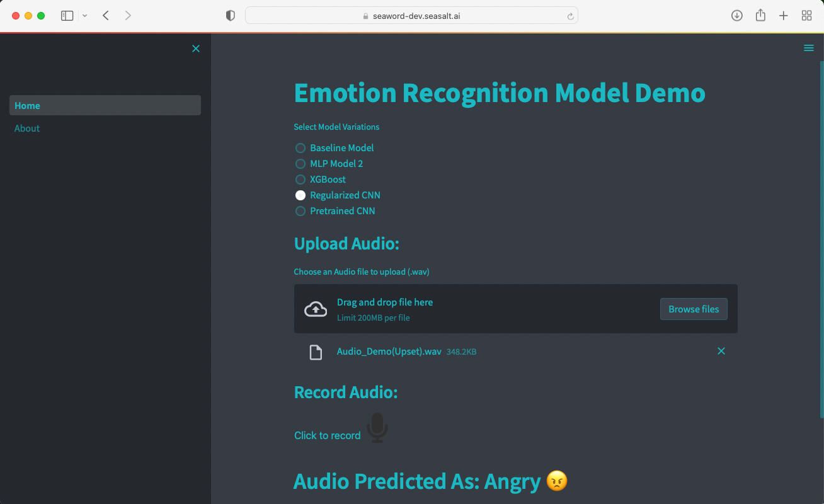Choose Pretrained CNN model
The height and width of the screenshot is (504, 824).
[335, 211]
